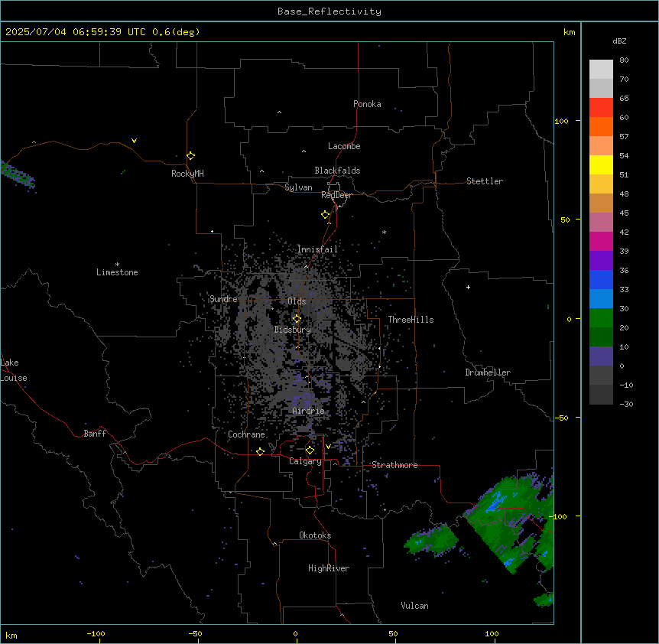Click the Cochrane city label
The width and height of the screenshot is (659, 644).
coord(246,434)
